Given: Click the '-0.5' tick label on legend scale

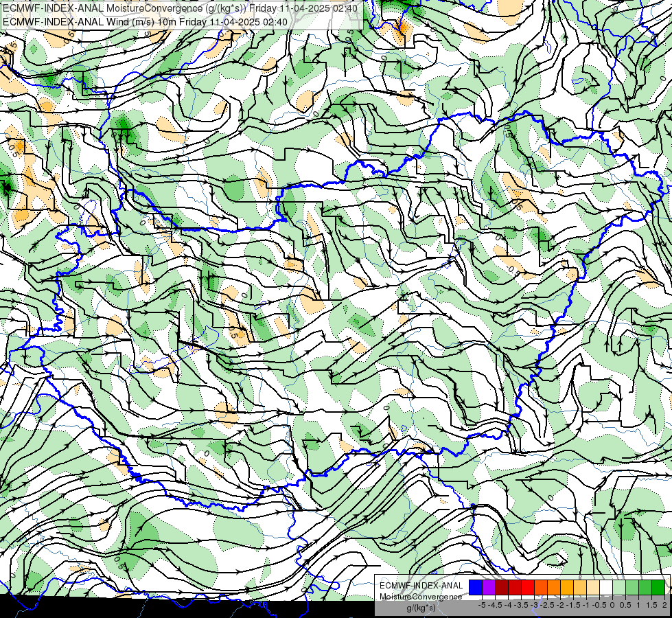Looking at the screenshot, I should (x=599, y=605).
